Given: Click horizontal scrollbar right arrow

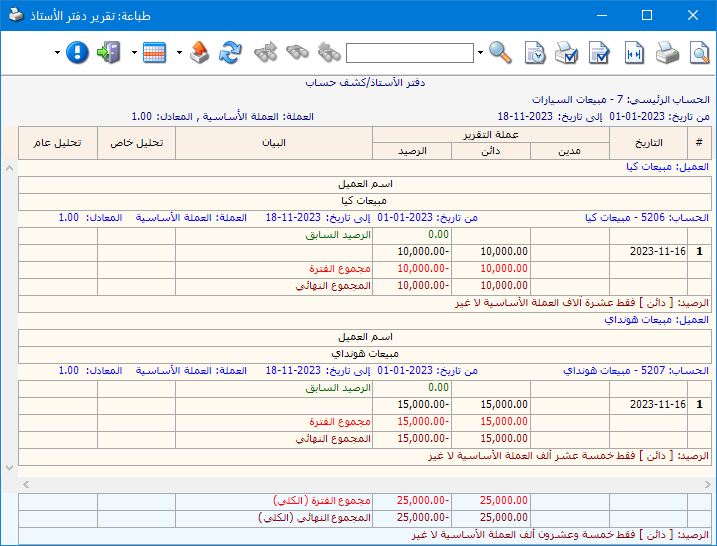Looking at the screenshot, I should pyautogui.click(x=707, y=484).
